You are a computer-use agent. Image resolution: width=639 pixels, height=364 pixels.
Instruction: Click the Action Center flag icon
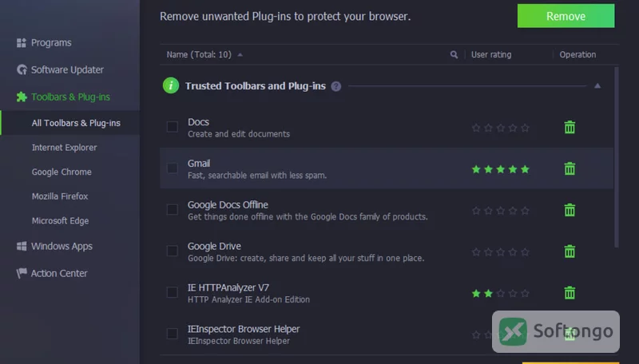[22, 273]
